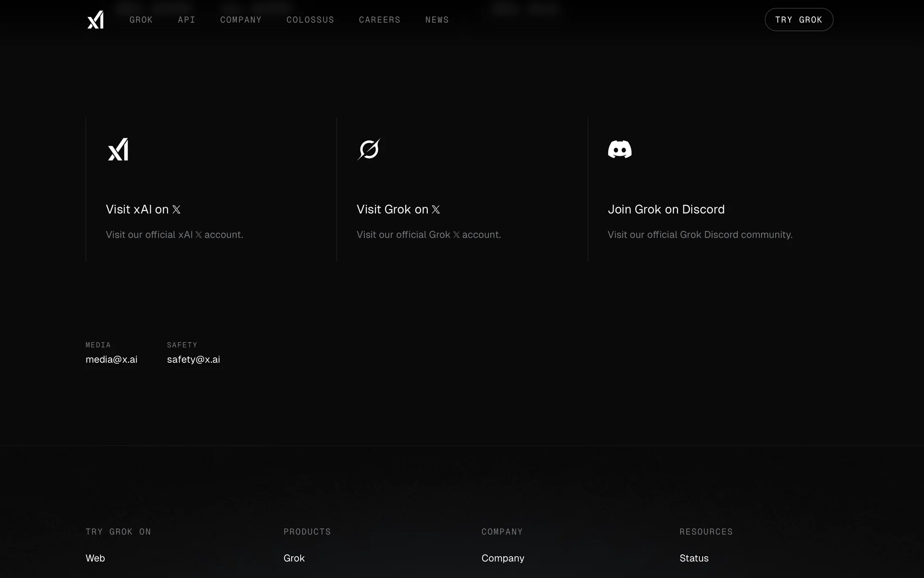Open Join Grok on Discord link
Viewport: 924px width, 578px height.
tap(666, 210)
